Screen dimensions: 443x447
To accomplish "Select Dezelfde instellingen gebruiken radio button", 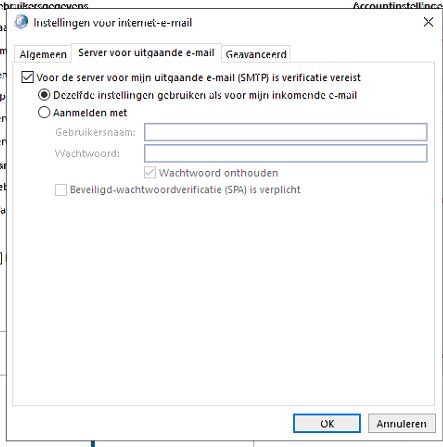I will coord(44,95).
